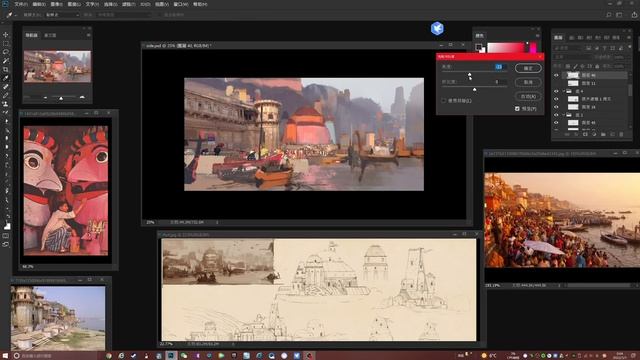Select the Brush tool
Image resolution: width=640 pixels, height=360 pixels.
(6, 95)
